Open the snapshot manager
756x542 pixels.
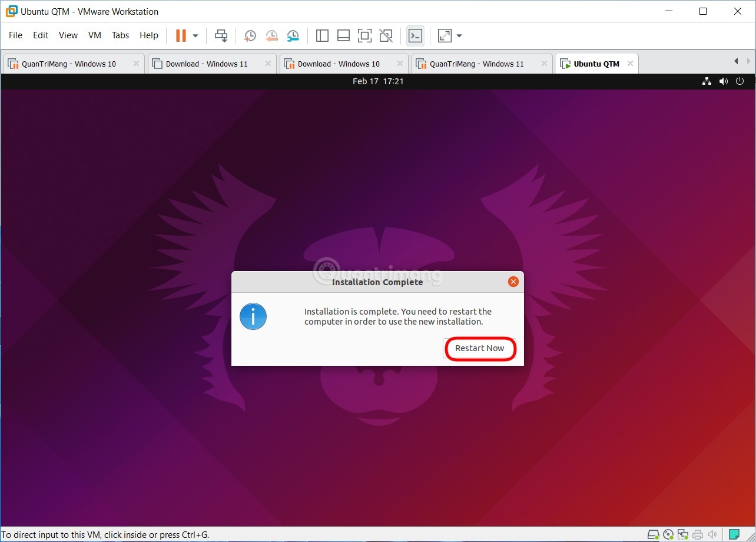click(293, 36)
